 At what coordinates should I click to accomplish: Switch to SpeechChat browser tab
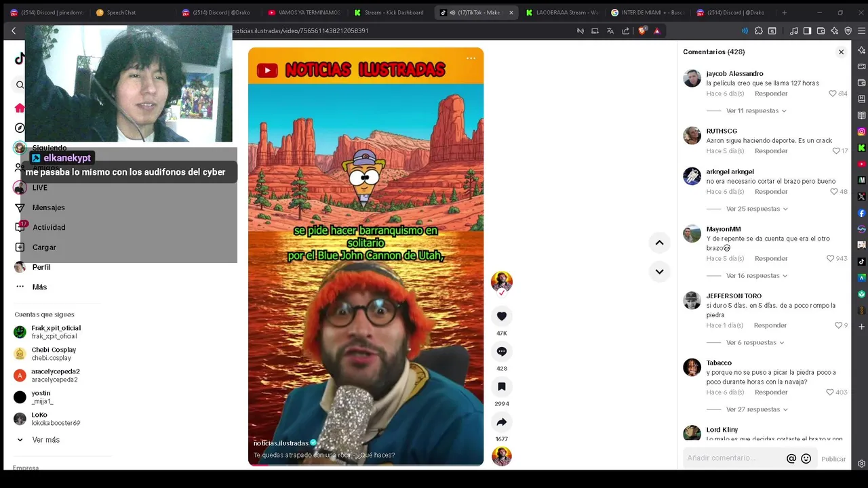coord(132,12)
